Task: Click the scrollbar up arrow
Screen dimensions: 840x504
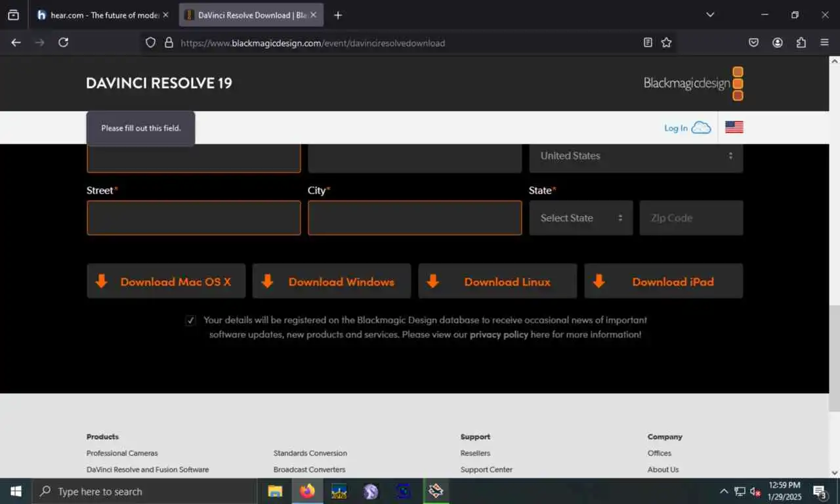Action: point(834,61)
